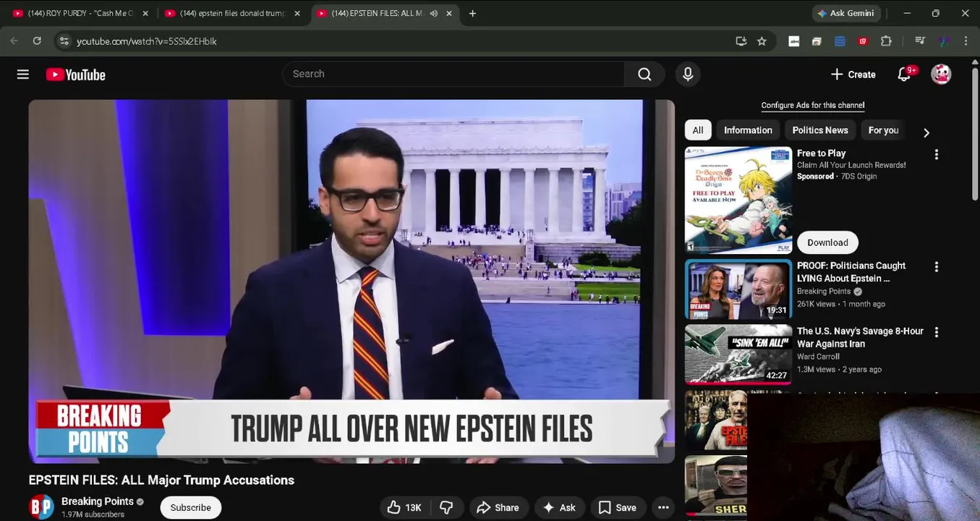Open PROOF: Politicians Caught LYING About Epstein title
Image resolution: width=980 pixels, height=521 pixels.
(x=851, y=272)
